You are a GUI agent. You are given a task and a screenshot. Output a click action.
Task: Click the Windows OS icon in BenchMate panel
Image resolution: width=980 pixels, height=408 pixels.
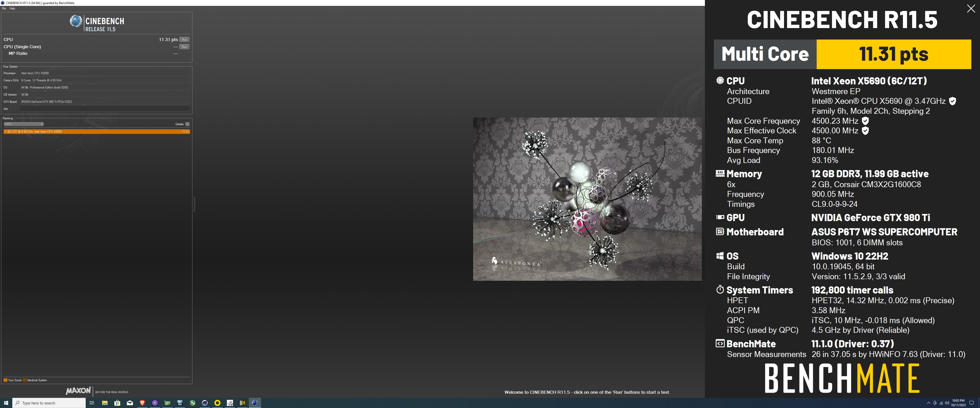(720, 256)
